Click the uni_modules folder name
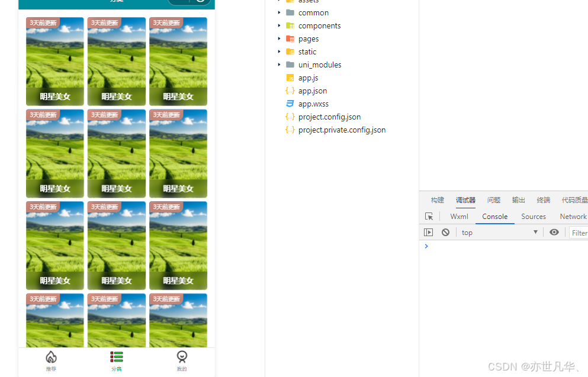Image resolution: width=588 pixels, height=377 pixels. [320, 65]
